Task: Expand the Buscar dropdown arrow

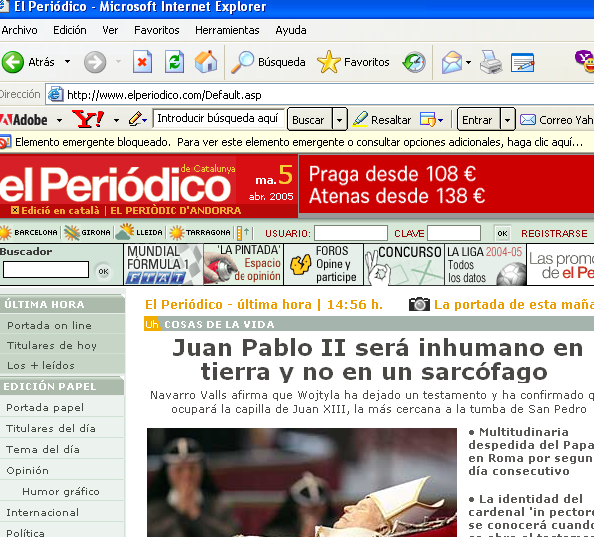Action: click(x=339, y=120)
